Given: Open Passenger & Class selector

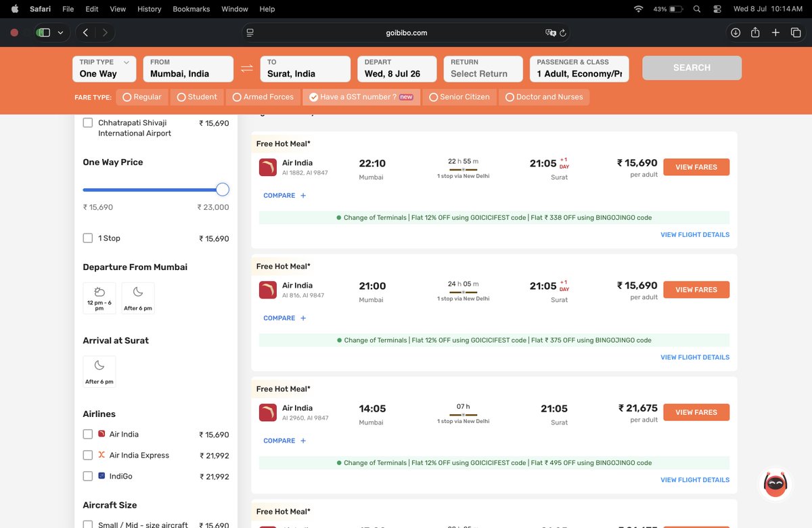Looking at the screenshot, I should [579, 68].
